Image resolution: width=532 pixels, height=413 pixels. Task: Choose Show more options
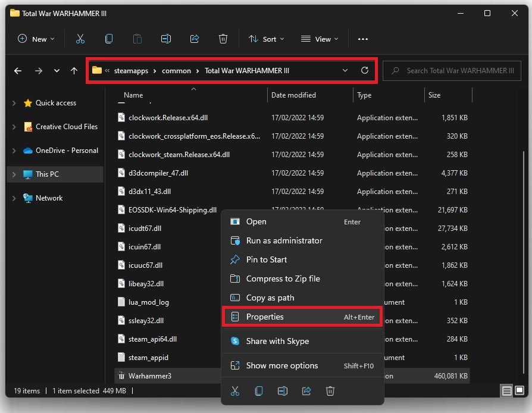[x=302, y=365]
